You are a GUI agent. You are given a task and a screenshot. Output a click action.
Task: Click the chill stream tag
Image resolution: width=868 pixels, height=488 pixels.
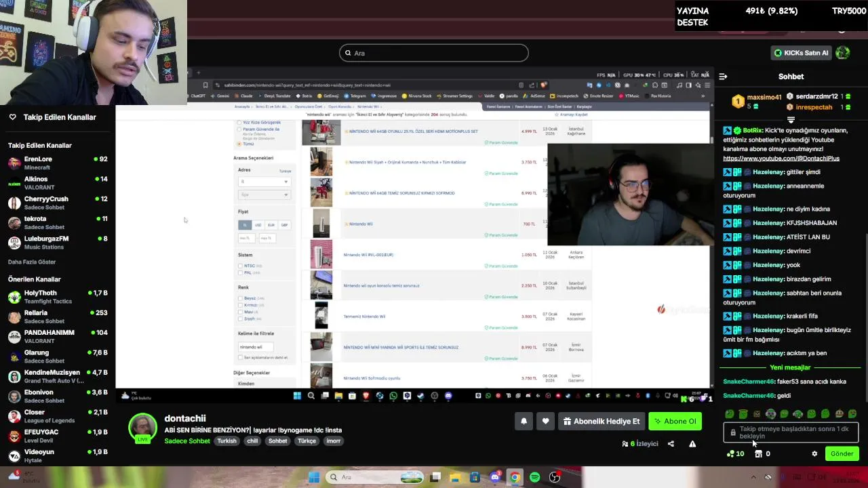coord(252,441)
